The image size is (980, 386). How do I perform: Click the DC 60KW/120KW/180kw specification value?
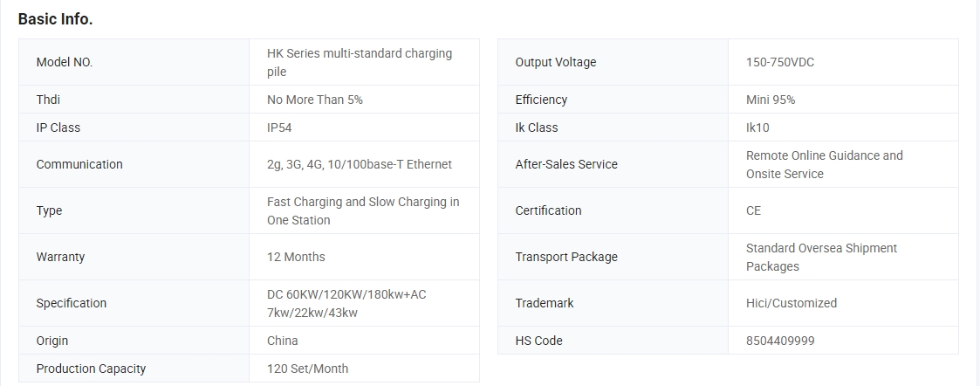tap(346, 303)
